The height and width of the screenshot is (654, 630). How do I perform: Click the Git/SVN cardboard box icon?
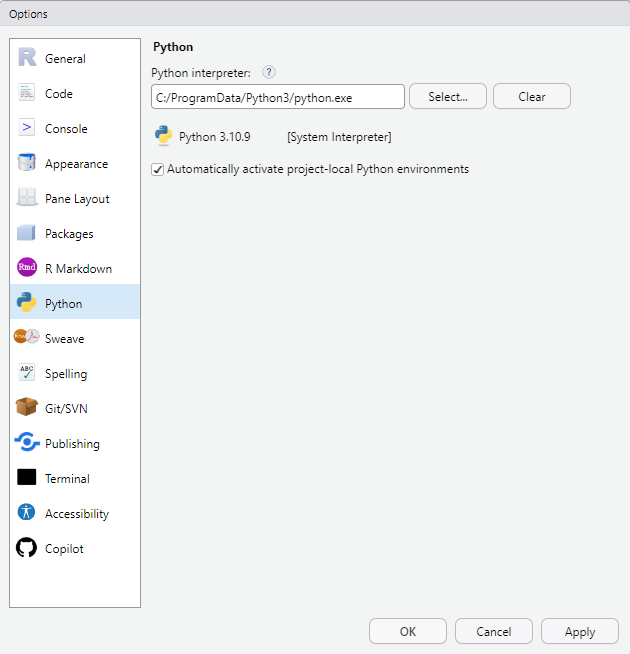(x=27, y=407)
